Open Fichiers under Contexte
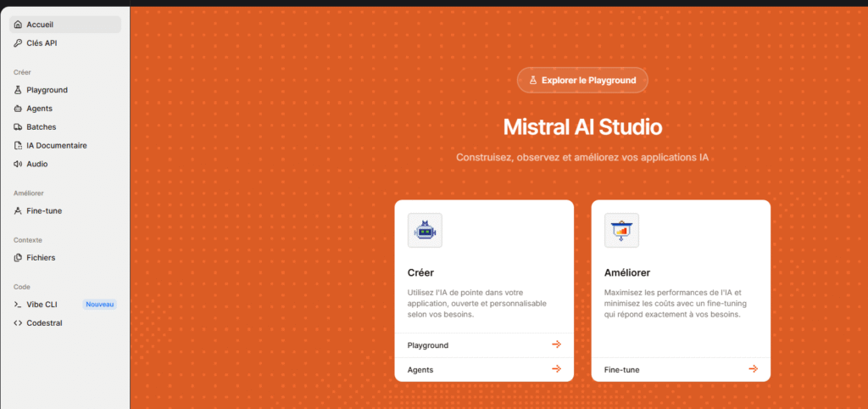This screenshot has height=409, width=868. coord(65,258)
